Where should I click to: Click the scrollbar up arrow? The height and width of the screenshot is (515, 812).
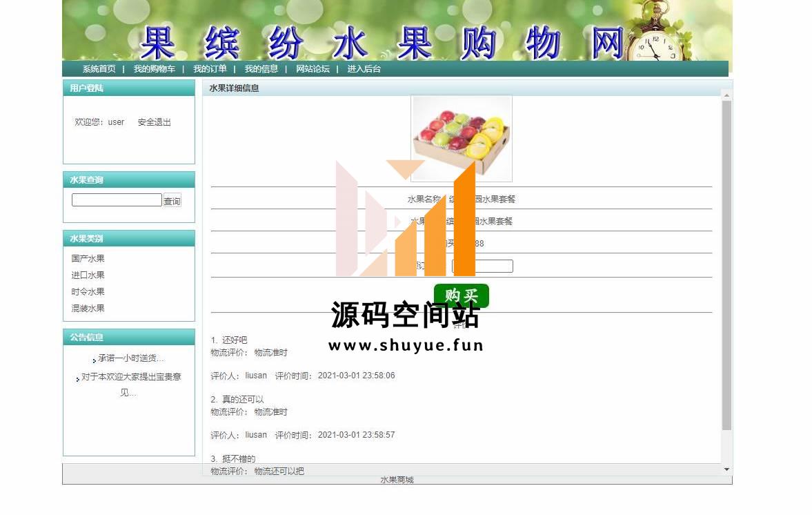[x=726, y=96]
